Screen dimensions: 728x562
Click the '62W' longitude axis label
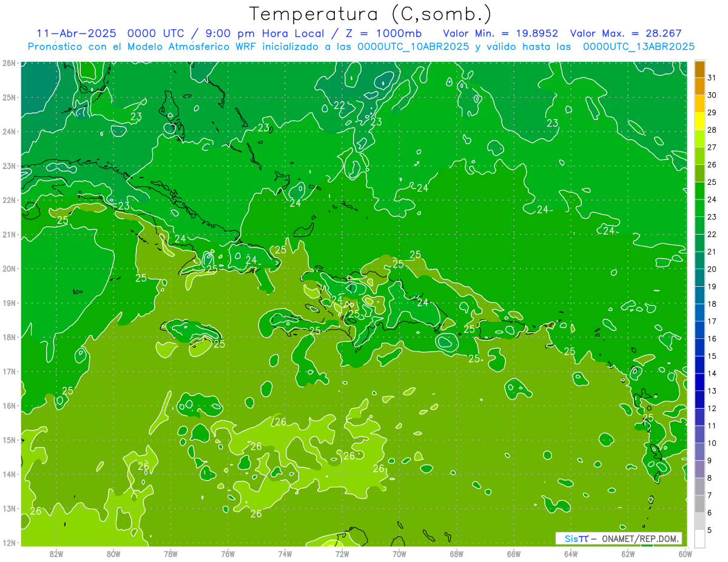628,554
